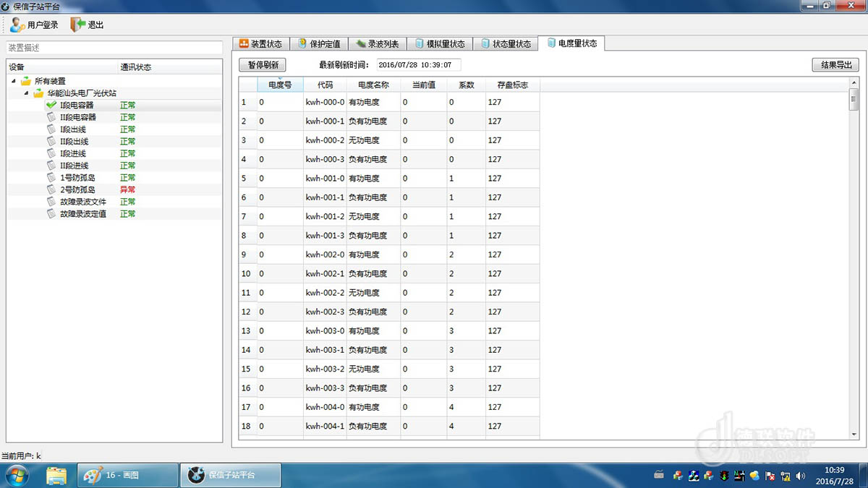Click the 华能汕头电厂光伏站 folder icon
This screenshot has height=488, width=868.
[38, 93]
